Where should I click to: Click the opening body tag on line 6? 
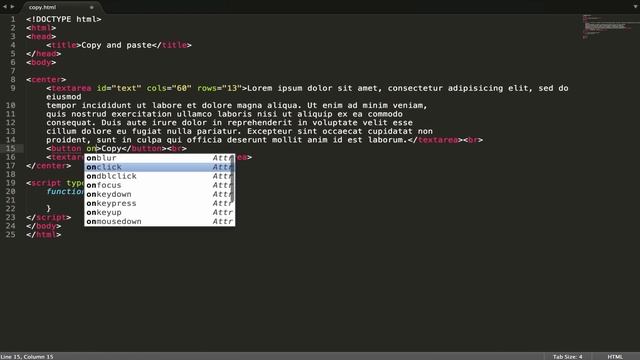tap(41, 62)
